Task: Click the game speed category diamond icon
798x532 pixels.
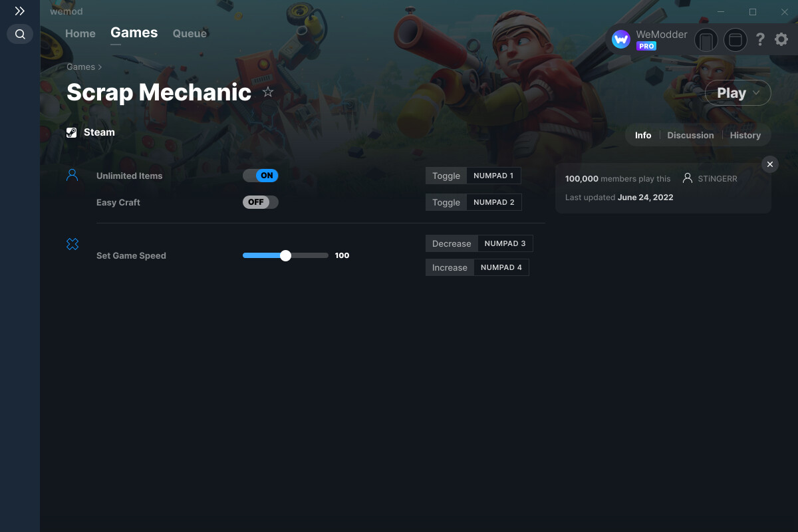Action: (72, 244)
